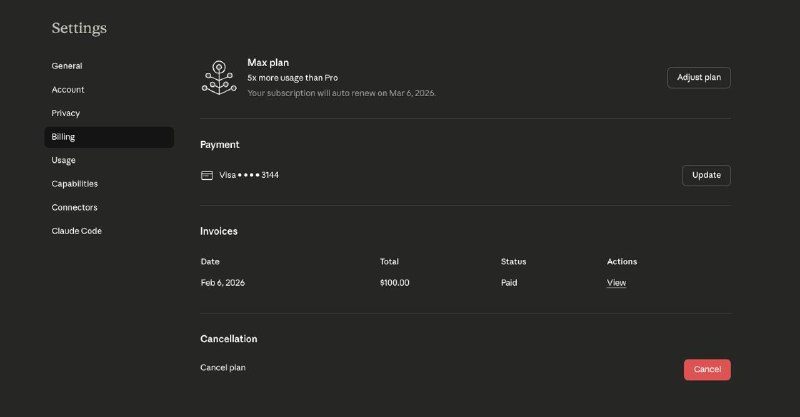
Task: Click the $100.00 invoice total
Action: click(394, 283)
